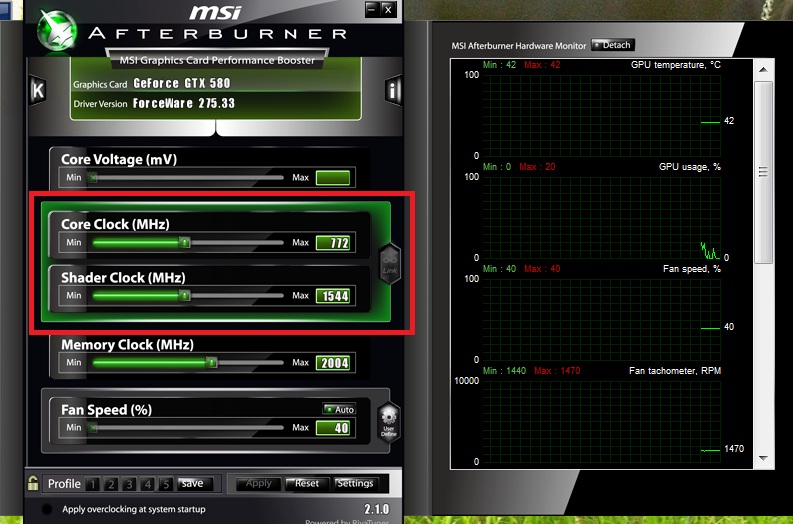793x524 pixels.
Task: Click the MSI Afterburner green logo orb
Action: (x=57, y=30)
